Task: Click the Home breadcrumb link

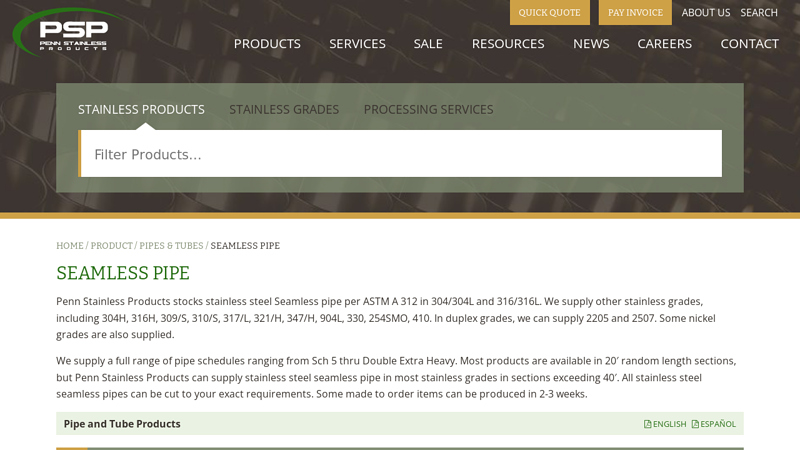Action: coord(70,246)
